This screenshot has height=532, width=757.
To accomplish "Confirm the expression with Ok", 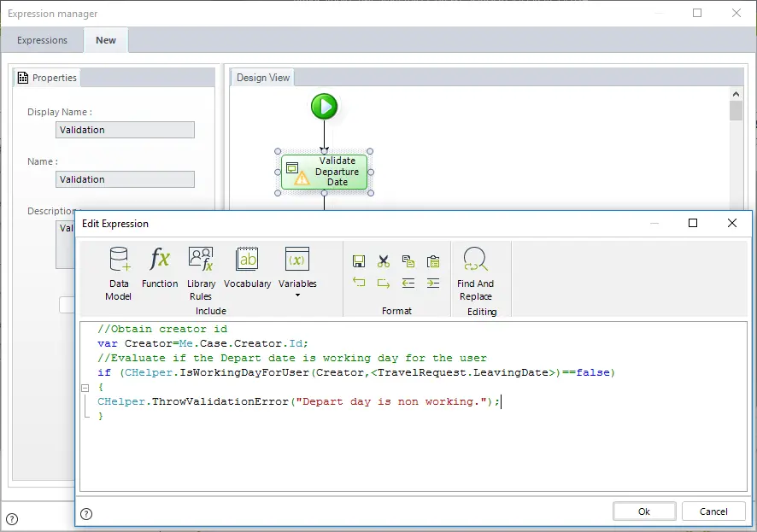I will [644, 512].
